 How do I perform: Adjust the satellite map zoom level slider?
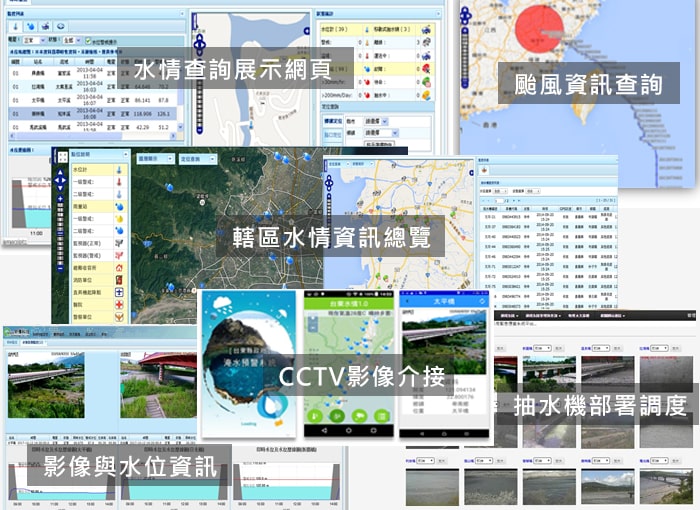coord(60,233)
